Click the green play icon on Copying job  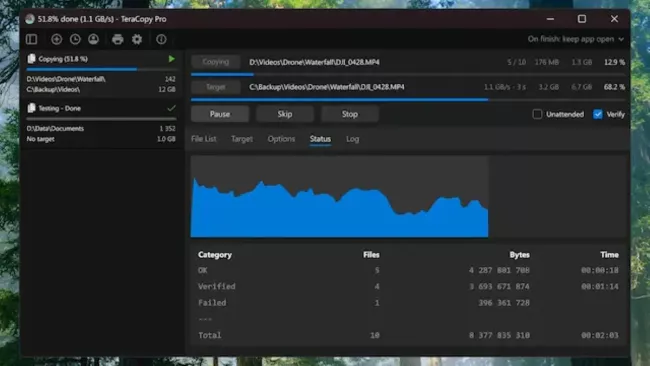172,59
